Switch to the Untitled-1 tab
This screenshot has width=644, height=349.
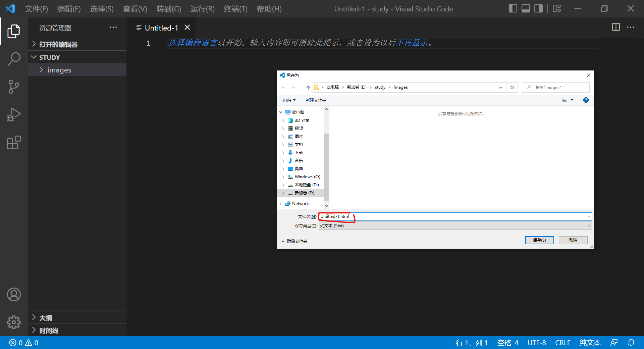(x=161, y=28)
